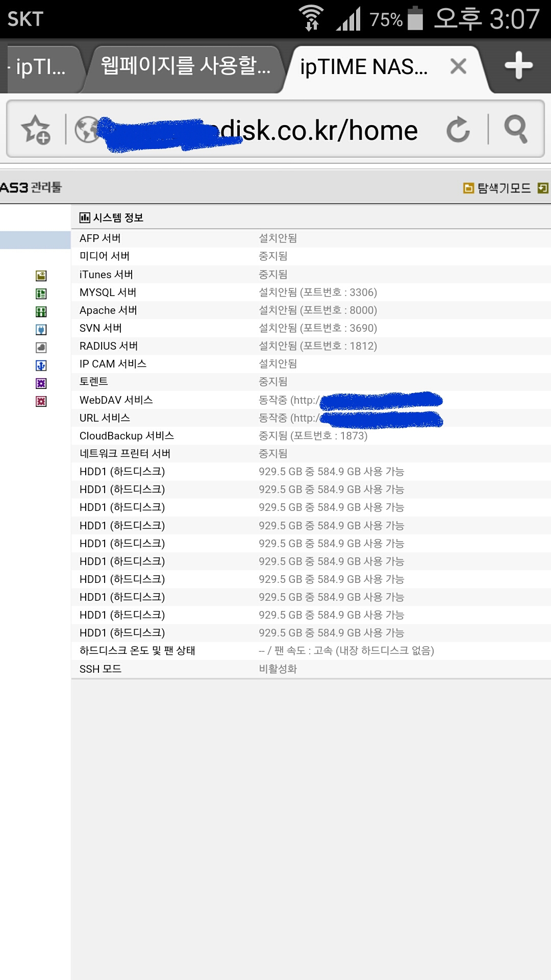
Task: Select the highlighted blue sidebar item
Action: (35, 240)
